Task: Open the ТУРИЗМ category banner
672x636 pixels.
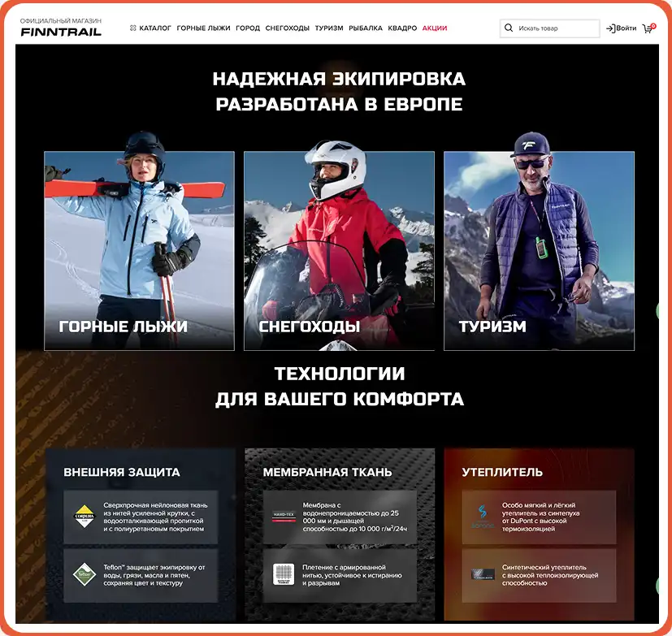Action: 539,248
